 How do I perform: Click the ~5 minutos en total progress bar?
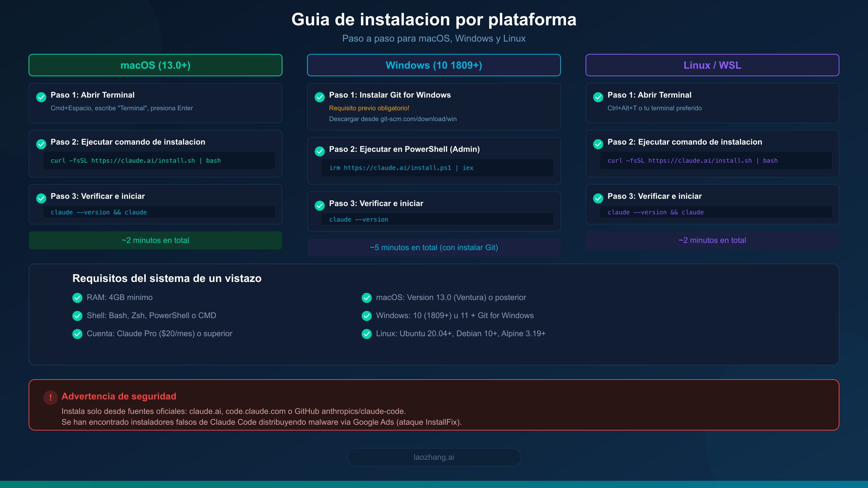(x=434, y=247)
